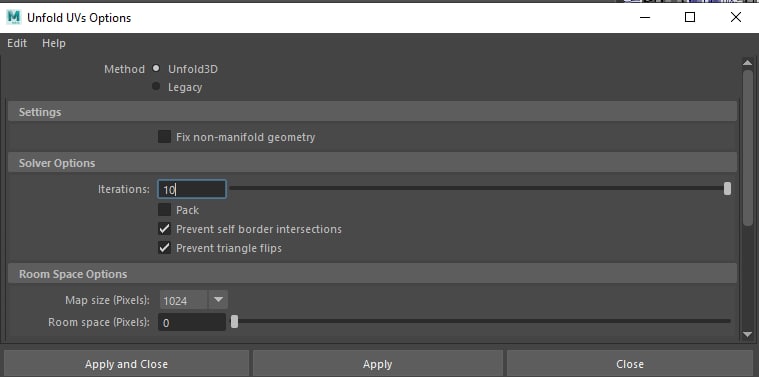Collapse the Room Space Options section
Screen dimensions: 759x377
[372, 274]
